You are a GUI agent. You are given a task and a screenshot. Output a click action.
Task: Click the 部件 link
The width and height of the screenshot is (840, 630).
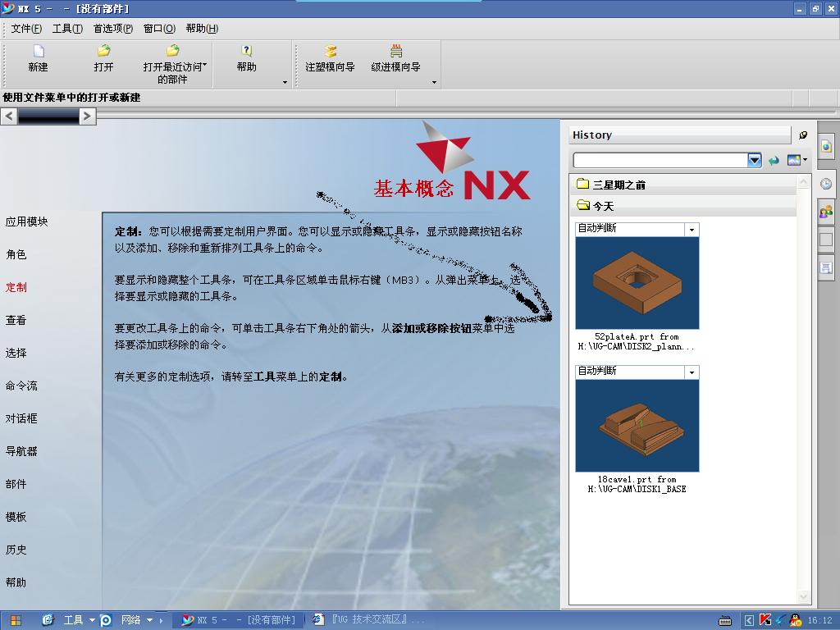click(16, 484)
